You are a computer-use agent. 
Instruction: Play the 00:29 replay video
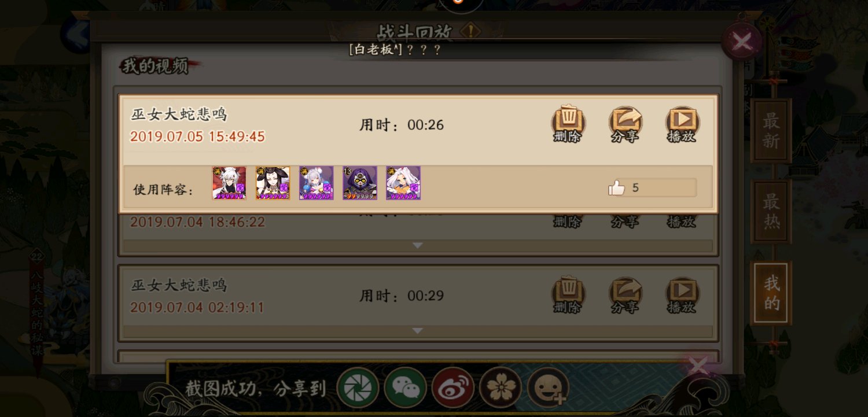click(x=682, y=295)
